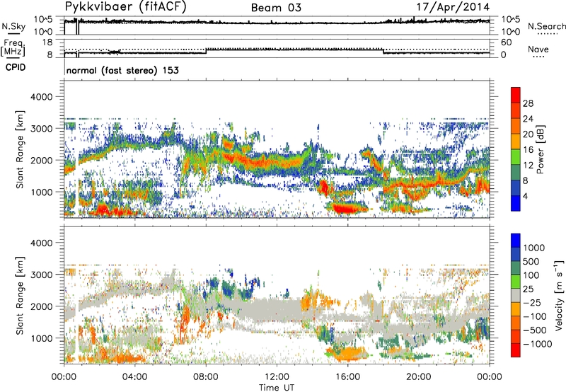This screenshot has height=392, width=566.
Task: Click the 'Freq. [MHz]' axis label
Action: 13,48
